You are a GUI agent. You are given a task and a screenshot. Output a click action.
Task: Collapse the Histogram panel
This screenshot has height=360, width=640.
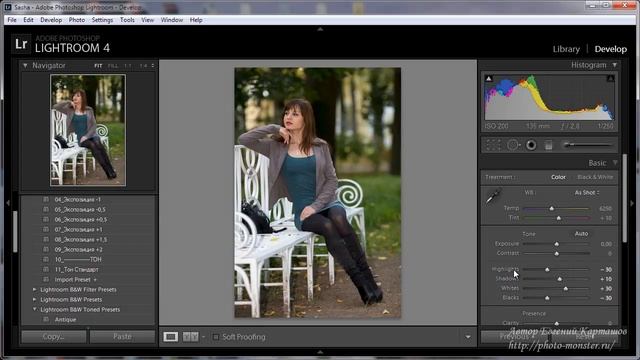pyautogui.click(x=615, y=65)
